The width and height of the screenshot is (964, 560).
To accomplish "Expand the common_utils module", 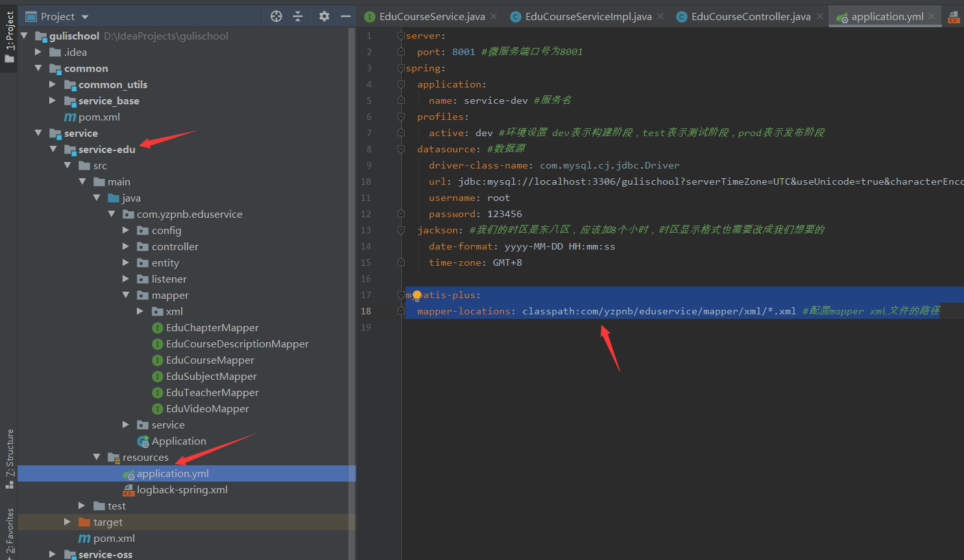I will 53,84.
